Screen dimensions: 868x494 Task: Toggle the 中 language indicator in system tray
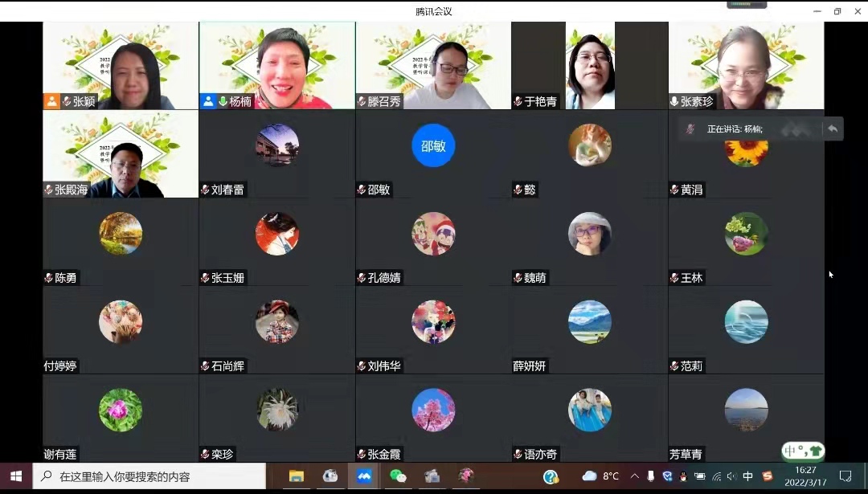tap(748, 476)
